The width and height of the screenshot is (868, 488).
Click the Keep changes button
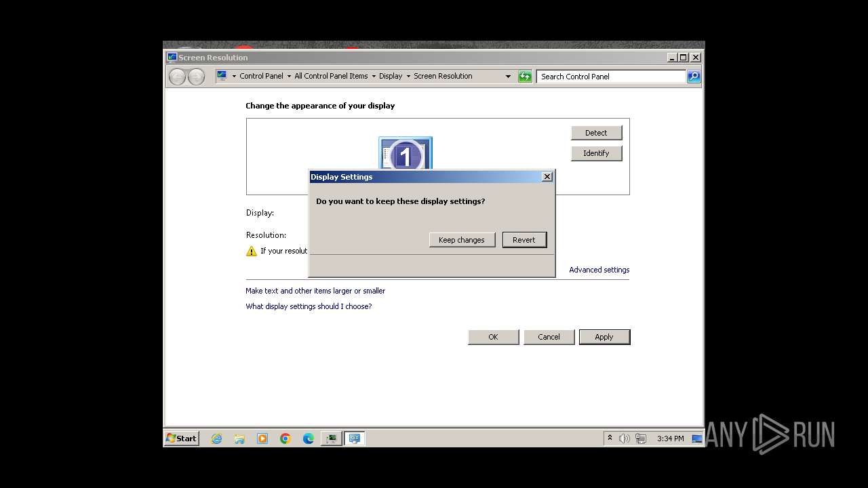click(x=462, y=240)
